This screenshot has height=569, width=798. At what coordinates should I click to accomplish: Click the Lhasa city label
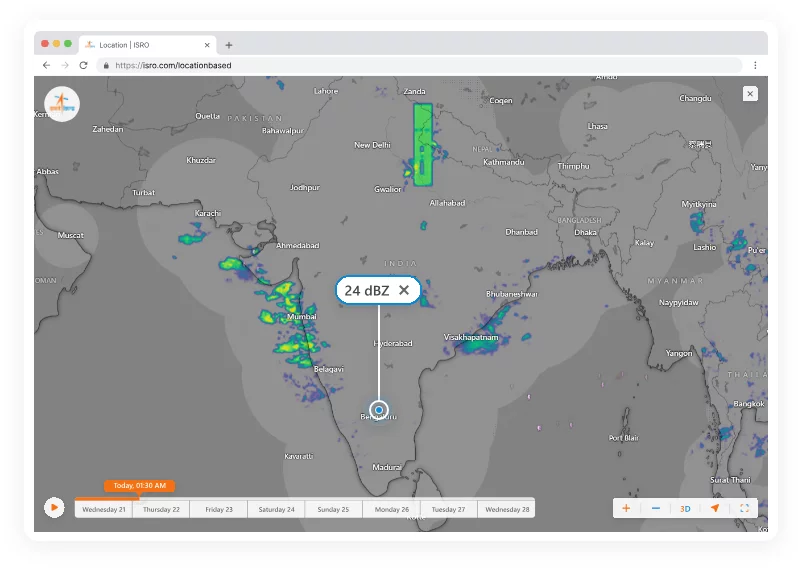597,126
